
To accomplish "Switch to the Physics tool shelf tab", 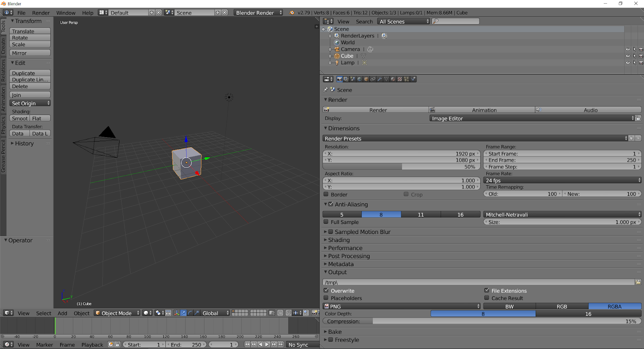I will [x=3, y=125].
